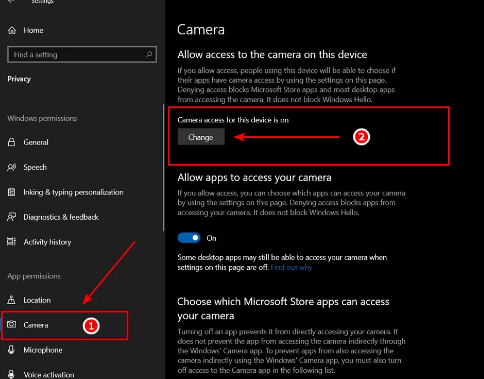Image resolution: width=484 pixels, height=379 pixels.
Task: Click the Activity history icon
Action: [12, 242]
